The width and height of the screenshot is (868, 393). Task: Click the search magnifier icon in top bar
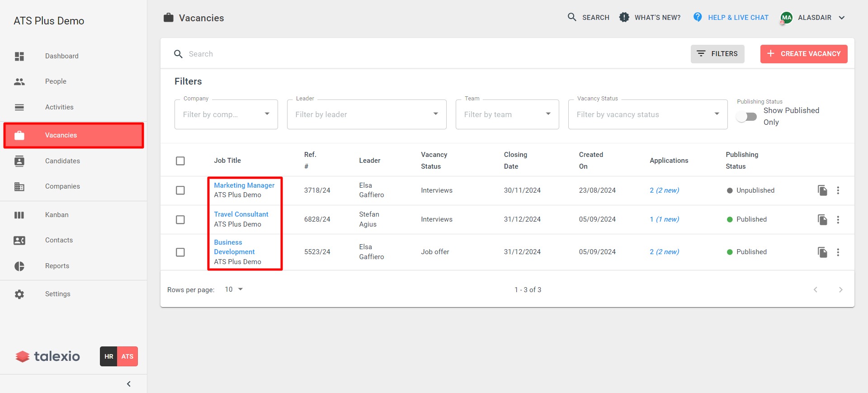(x=572, y=17)
